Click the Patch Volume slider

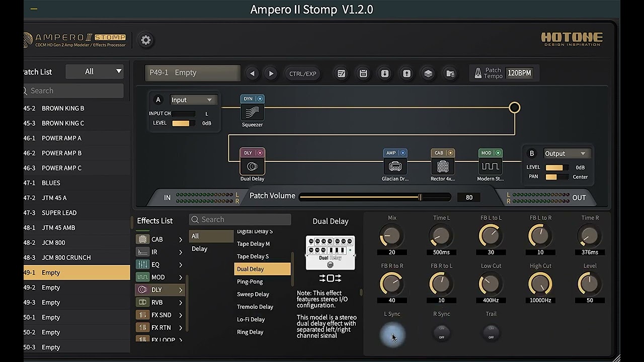pos(375,198)
